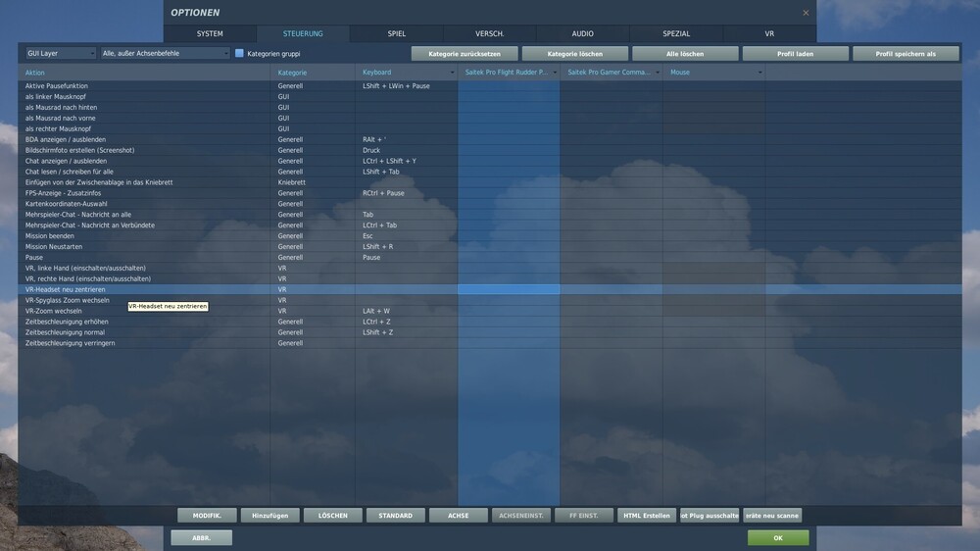Close the Optionen dialog with X

pos(806,13)
